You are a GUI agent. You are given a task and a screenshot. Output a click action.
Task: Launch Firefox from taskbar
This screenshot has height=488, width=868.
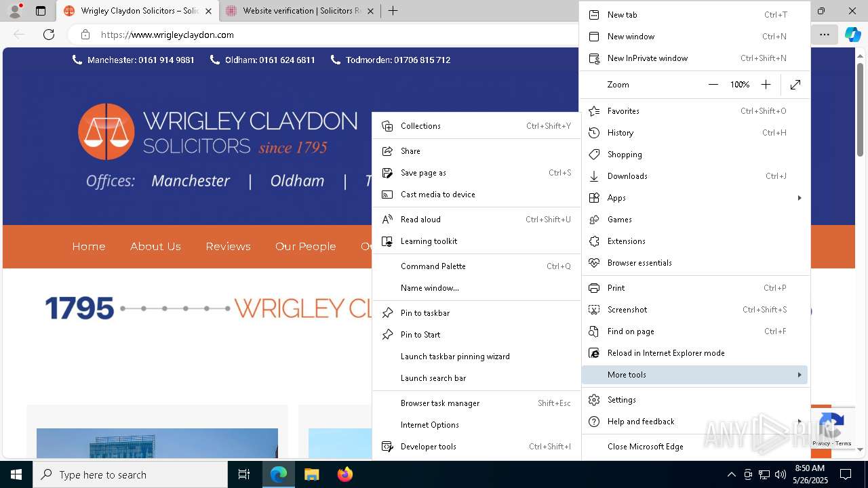point(345,474)
